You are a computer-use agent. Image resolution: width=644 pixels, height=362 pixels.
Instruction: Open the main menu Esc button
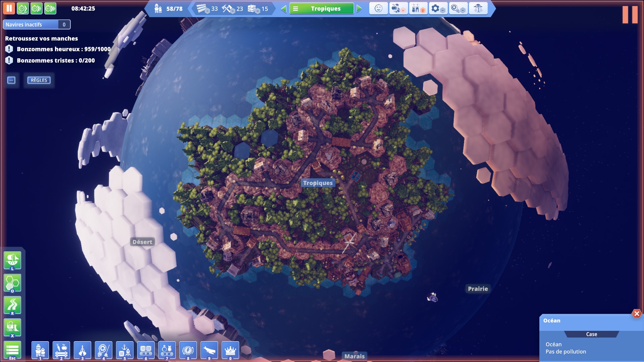click(x=12, y=351)
